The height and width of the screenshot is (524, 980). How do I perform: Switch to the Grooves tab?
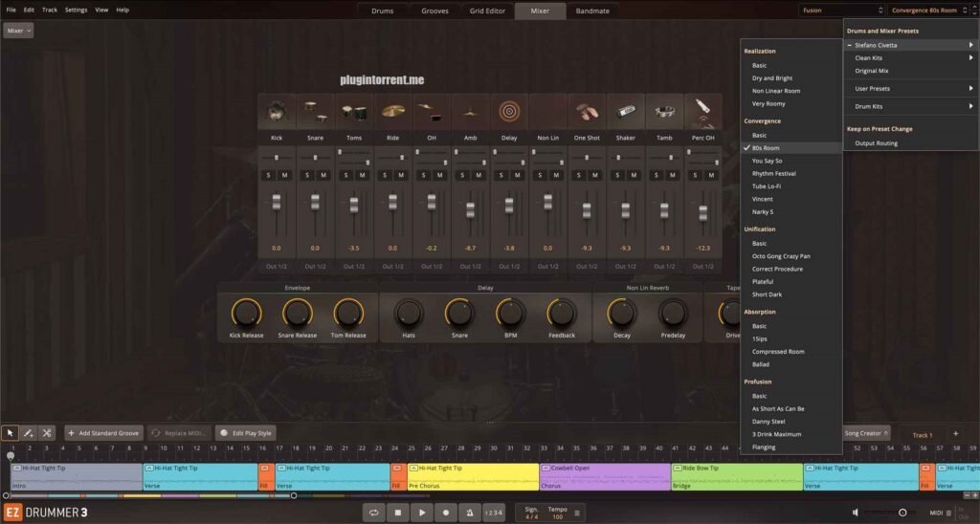click(x=435, y=11)
